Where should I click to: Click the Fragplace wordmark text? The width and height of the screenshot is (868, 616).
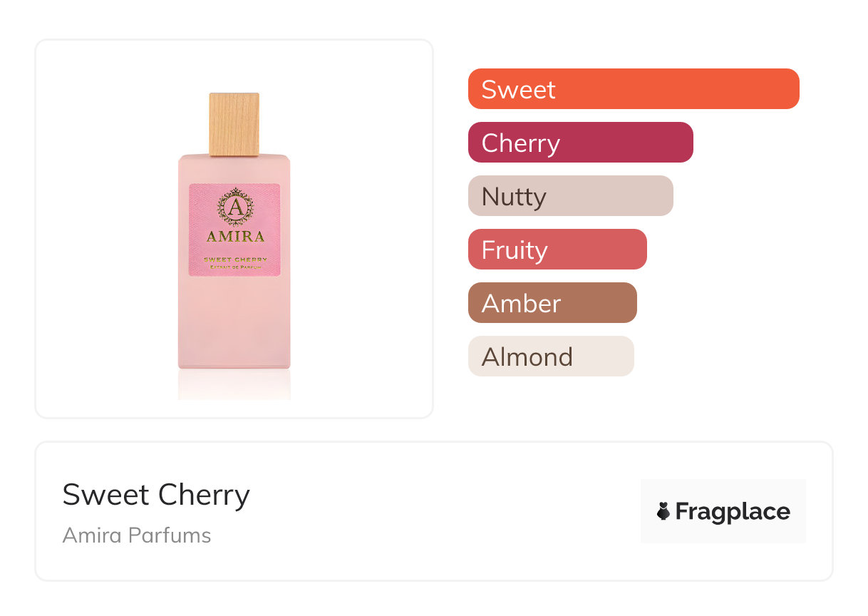[x=732, y=511]
